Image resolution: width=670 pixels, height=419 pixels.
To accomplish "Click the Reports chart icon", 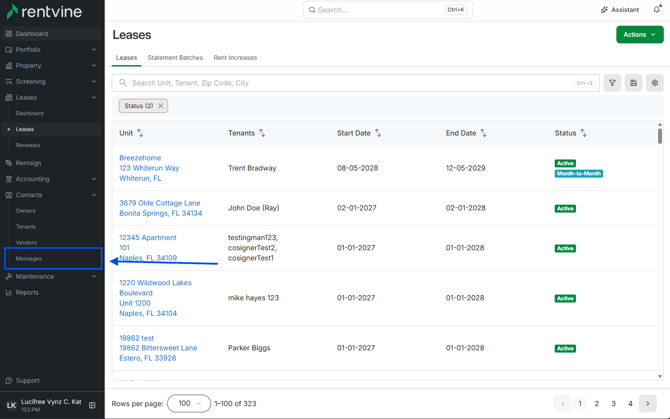I will tap(9, 293).
